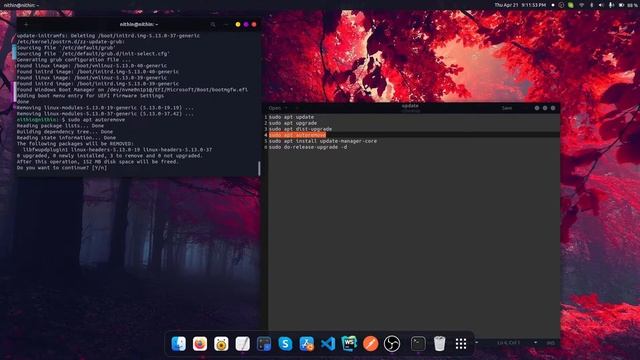Open the Terminal icon in the dock

point(418,344)
